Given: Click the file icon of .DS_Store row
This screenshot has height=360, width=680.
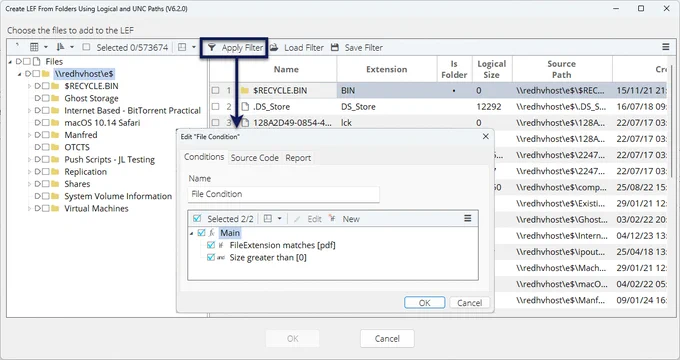Looking at the screenshot, I should (x=245, y=107).
